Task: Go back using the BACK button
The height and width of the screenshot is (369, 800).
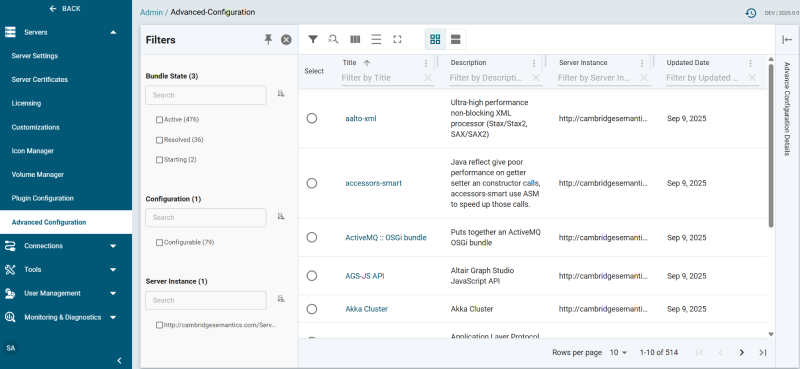Action: point(65,9)
